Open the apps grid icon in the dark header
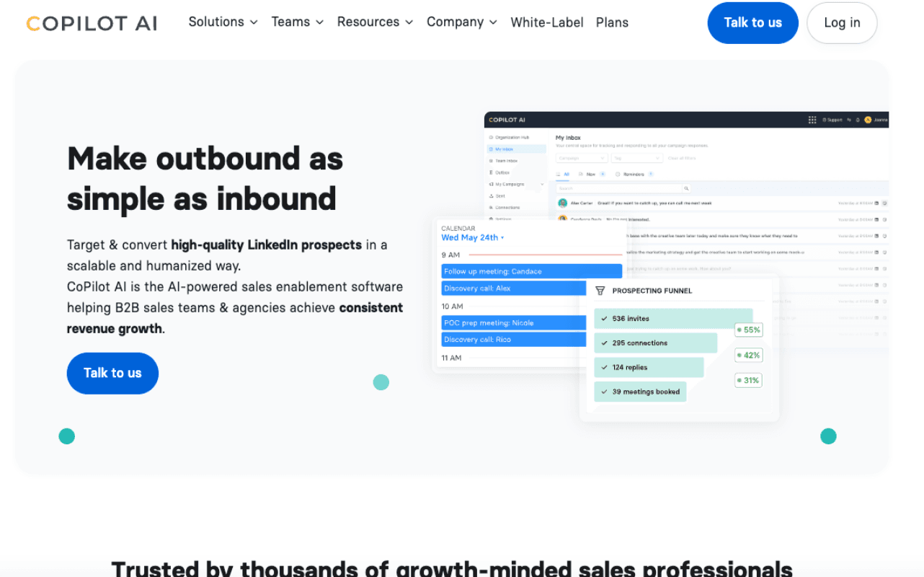The image size is (924, 577). [812, 120]
